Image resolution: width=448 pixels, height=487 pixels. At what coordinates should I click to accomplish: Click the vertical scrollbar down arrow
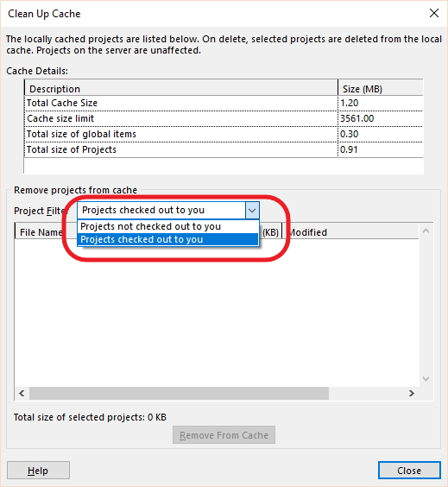[426, 379]
